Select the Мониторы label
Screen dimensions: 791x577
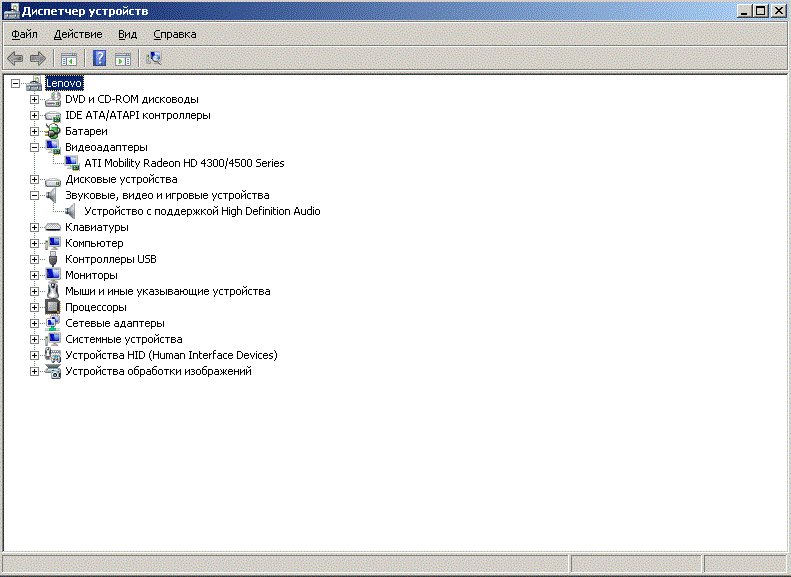[x=91, y=275]
